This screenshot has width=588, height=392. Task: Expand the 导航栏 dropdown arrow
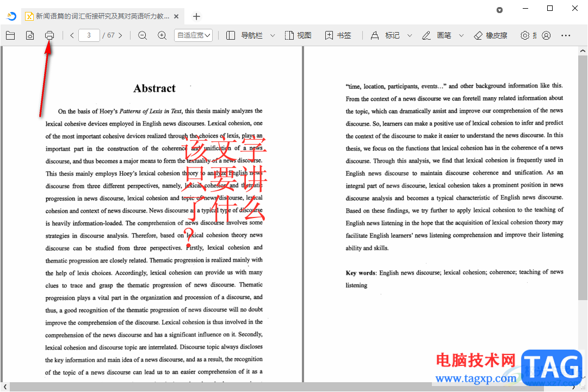[273, 35]
